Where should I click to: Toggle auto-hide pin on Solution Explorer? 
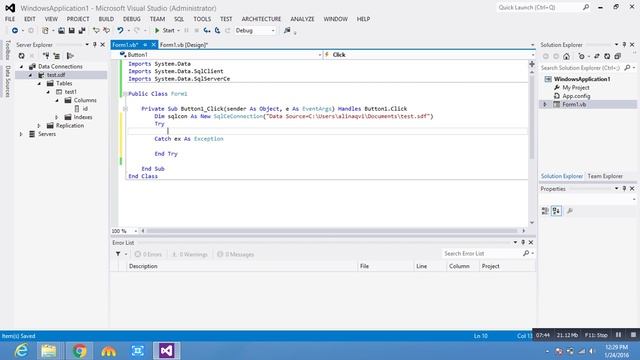[x=624, y=44]
